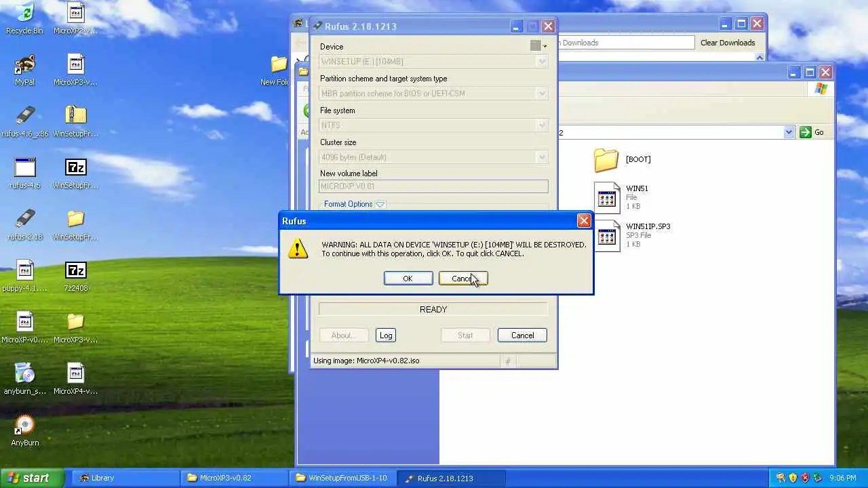The width and height of the screenshot is (868, 488).
Task: Click the Cancel button beside Start in Rufus
Action: [522, 335]
